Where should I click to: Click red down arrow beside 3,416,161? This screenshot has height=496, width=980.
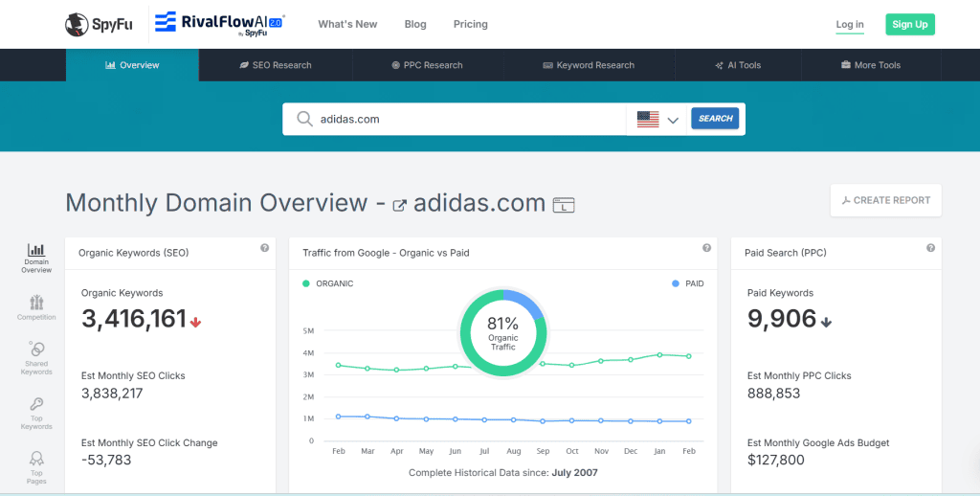pyautogui.click(x=195, y=323)
